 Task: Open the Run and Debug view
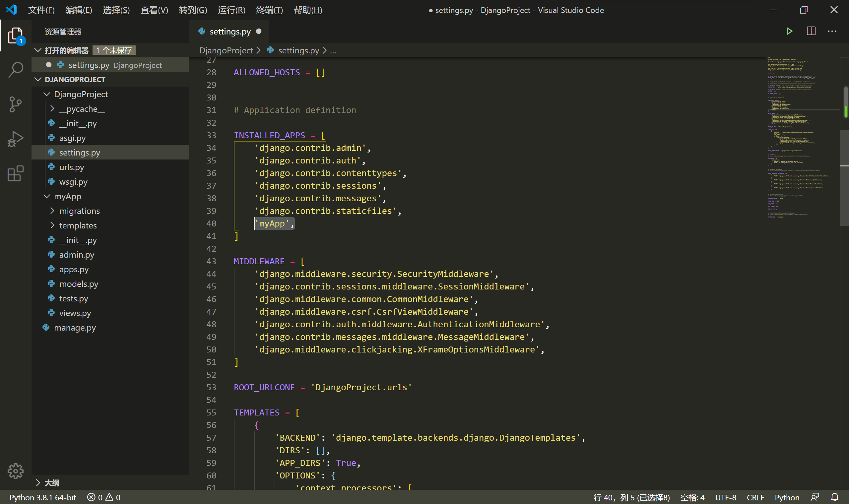click(16, 139)
